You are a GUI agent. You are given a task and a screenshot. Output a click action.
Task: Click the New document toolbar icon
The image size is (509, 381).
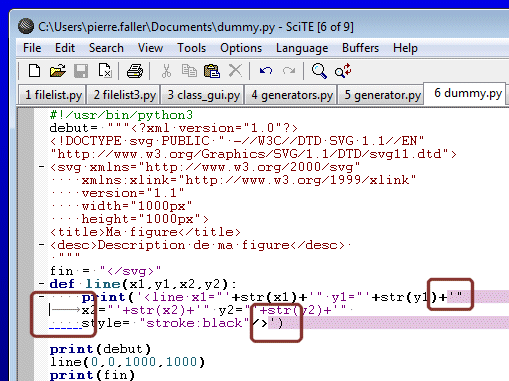click(x=34, y=71)
